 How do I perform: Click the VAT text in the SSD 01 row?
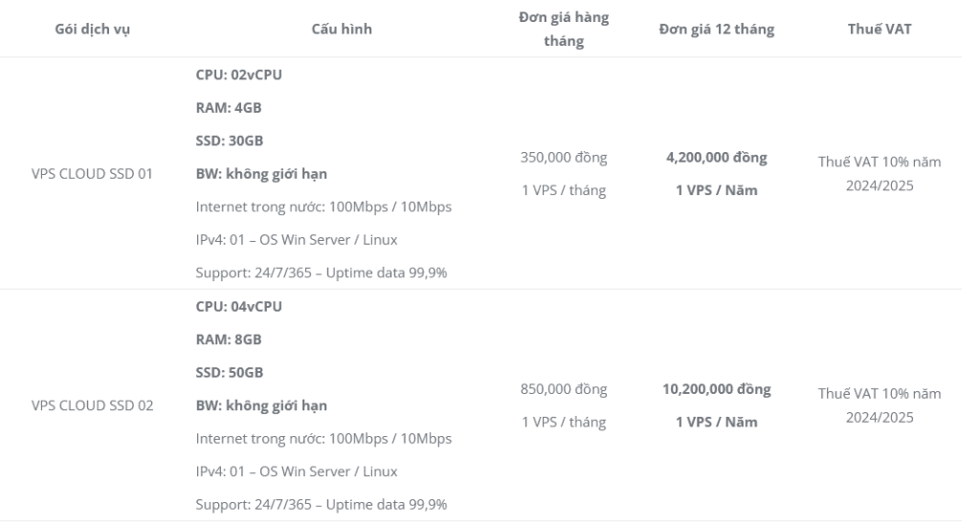pyautogui.click(x=880, y=174)
